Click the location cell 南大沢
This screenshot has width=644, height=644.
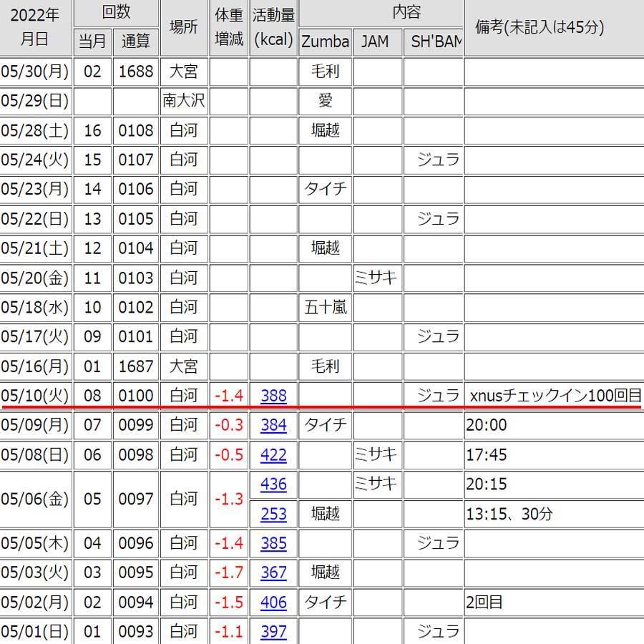point(184,101)
